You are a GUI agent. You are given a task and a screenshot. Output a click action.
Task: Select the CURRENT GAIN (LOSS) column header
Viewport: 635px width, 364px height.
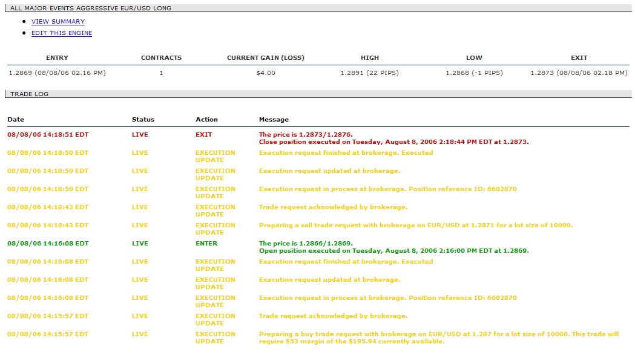[x=265, y=58]
